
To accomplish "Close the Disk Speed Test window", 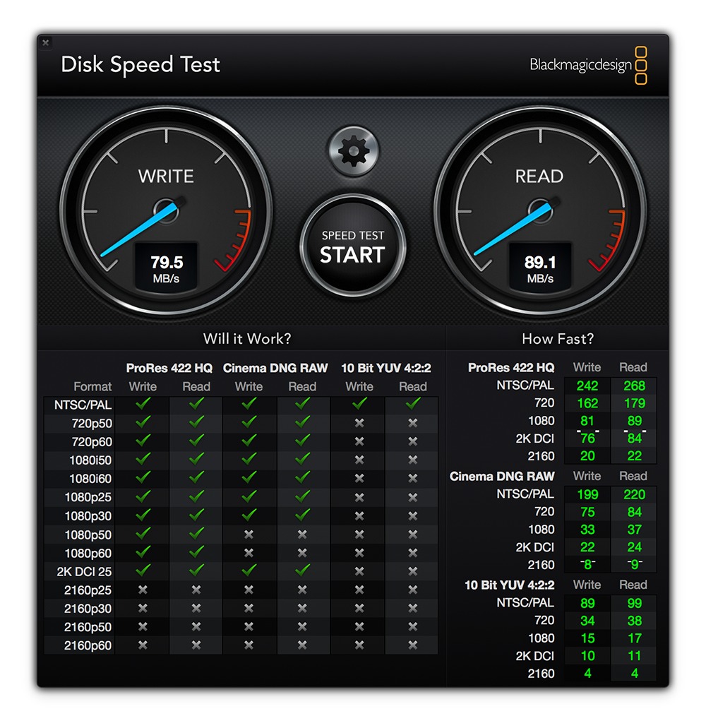I will pos(45,42).
